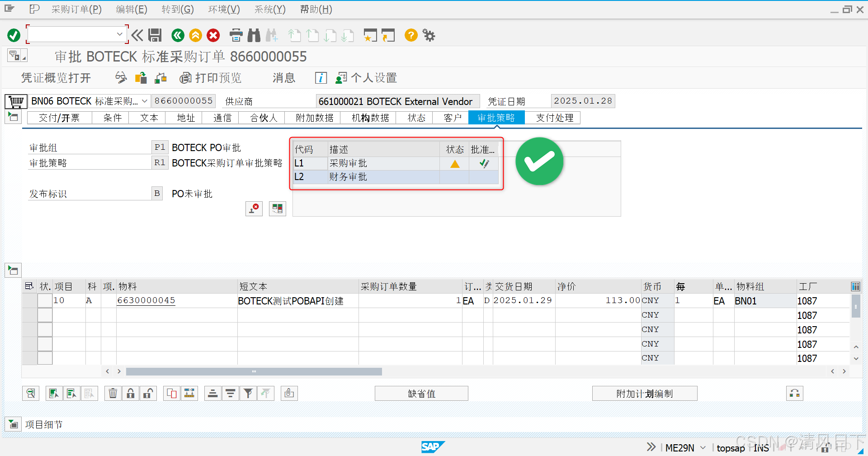This screenshot has height=456, width=868.
Task: Copy the item using duplicate icon
Action: point(171,393)
